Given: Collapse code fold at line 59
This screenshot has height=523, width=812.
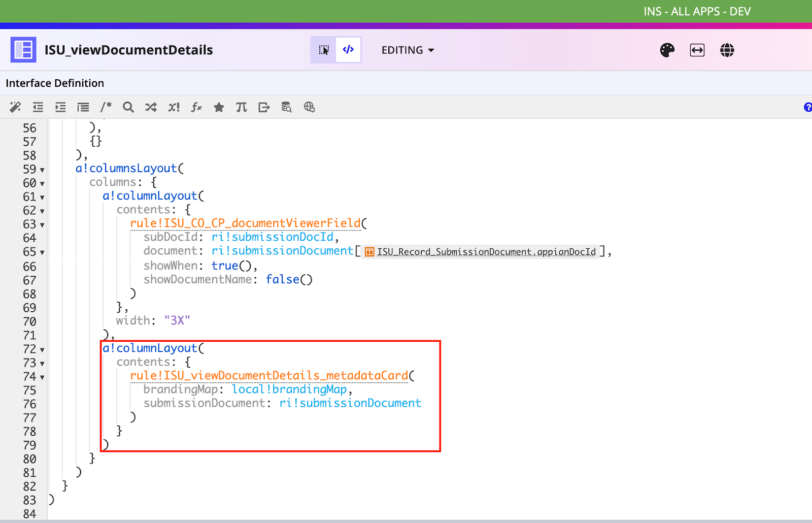Looking at the screenshot, I should (42, 170).
